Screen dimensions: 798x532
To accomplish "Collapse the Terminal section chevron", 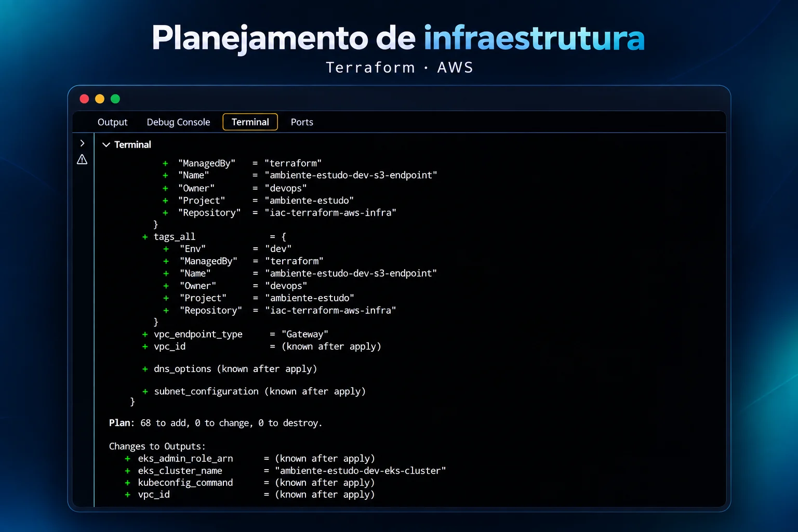I will point(106,145).
